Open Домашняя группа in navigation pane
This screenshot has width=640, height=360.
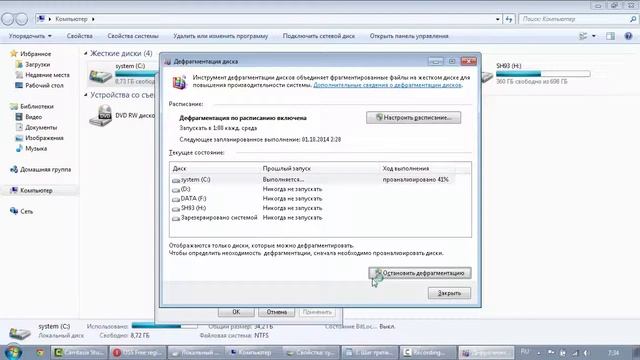point(45,169)
